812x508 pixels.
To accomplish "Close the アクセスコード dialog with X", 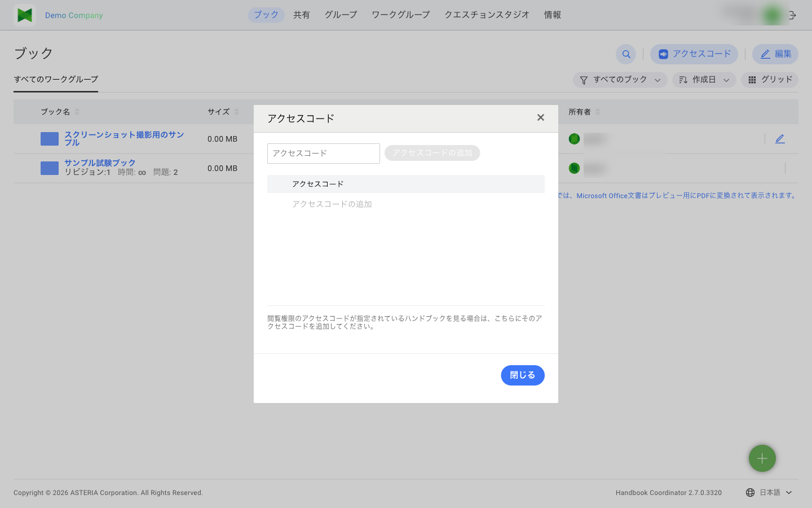I will (541, 117).
